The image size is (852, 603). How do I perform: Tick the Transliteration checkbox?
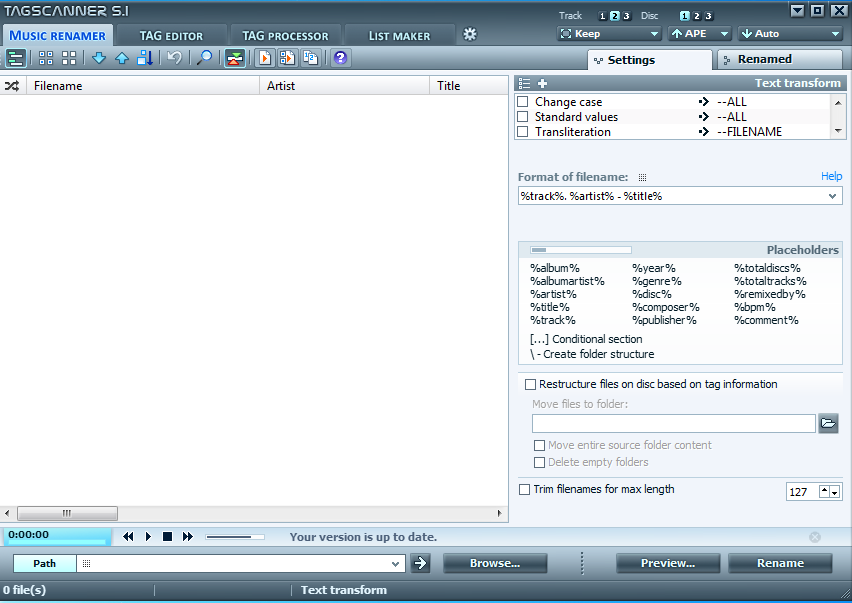(523, 132)
